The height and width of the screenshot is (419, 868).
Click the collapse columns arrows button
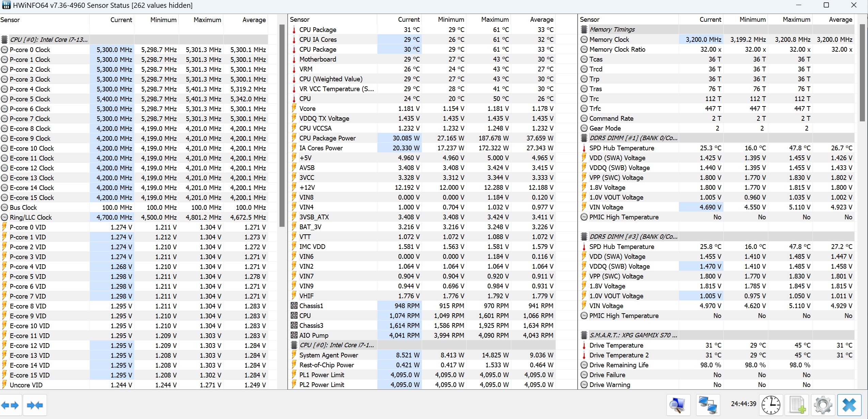pyautogui.click(x=35, y=405)
